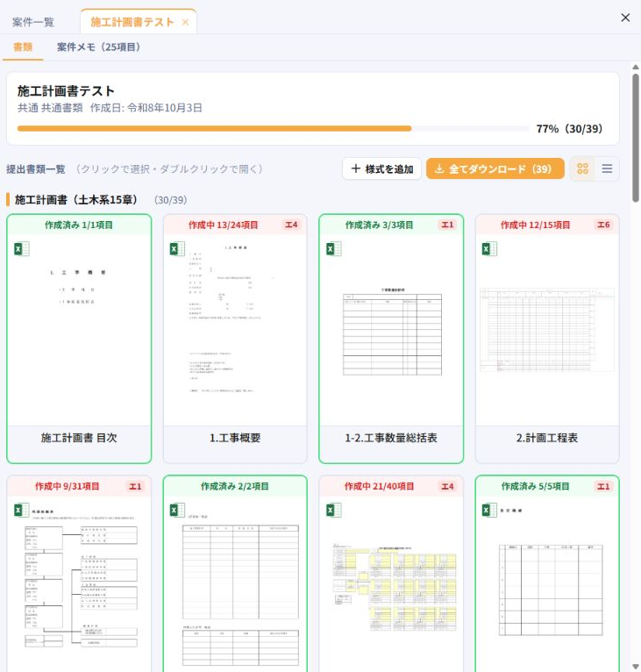Viewport: 641px width, 672px height.
Task: Close the panel with top-right X
Action: click(x=625, y=18)
